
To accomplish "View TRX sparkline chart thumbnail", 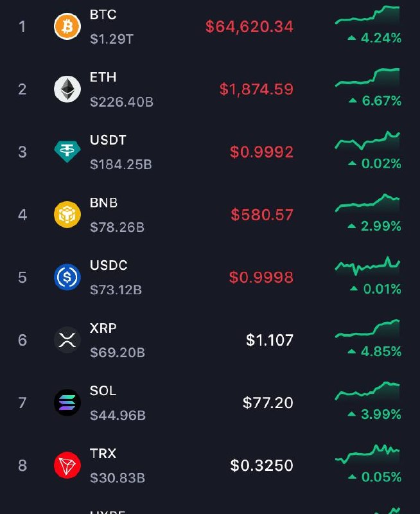I will (x=367, y=454).
